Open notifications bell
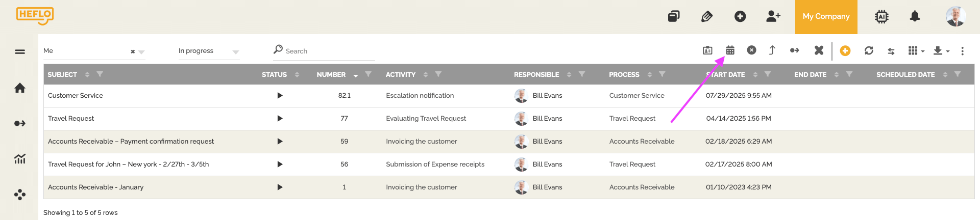 click(x=915, y=16)
